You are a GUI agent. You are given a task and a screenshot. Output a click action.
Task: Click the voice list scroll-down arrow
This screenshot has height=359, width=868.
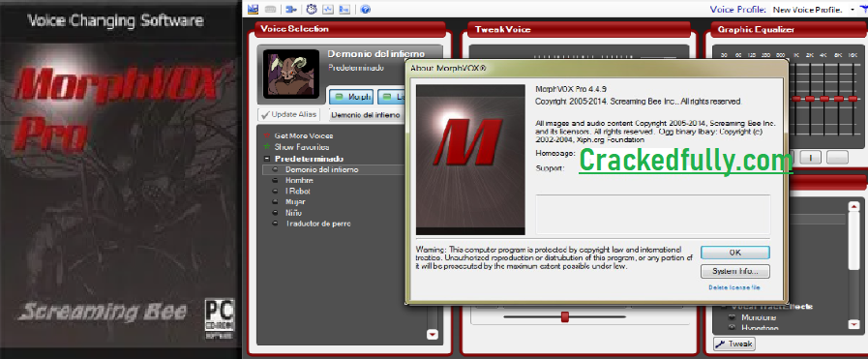[x=433, y=335]
